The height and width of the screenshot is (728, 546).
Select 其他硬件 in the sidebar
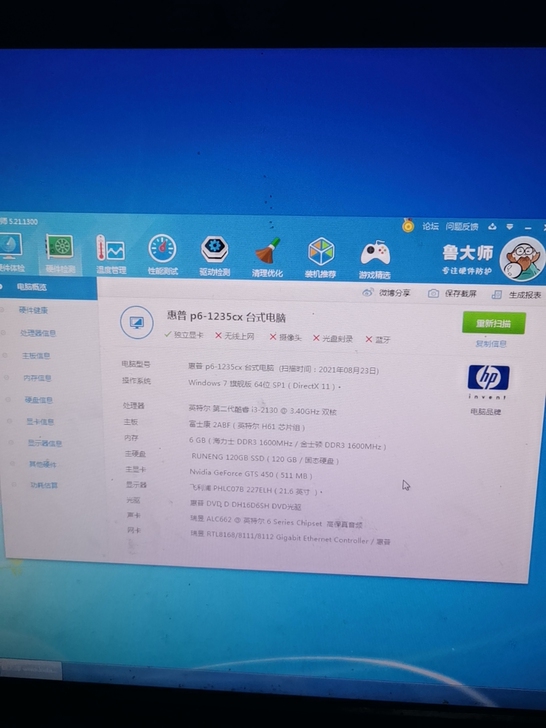pos(42,464)
